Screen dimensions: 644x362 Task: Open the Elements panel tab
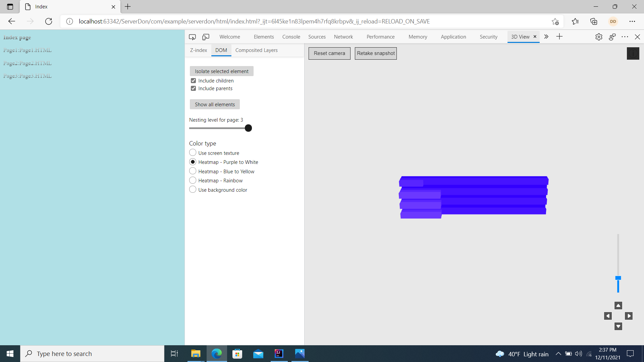coord(264,37)
